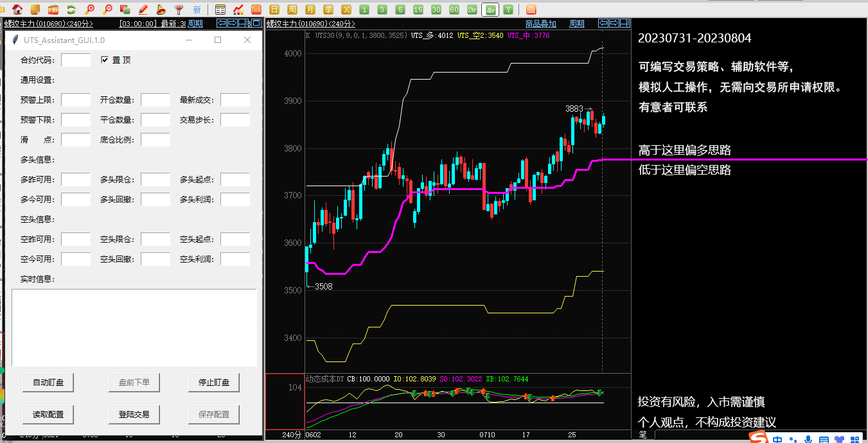Viewport: 868px width, 443px height.
Task: Click the UTS_多:4012 indicator value
Action: [432, 36]
